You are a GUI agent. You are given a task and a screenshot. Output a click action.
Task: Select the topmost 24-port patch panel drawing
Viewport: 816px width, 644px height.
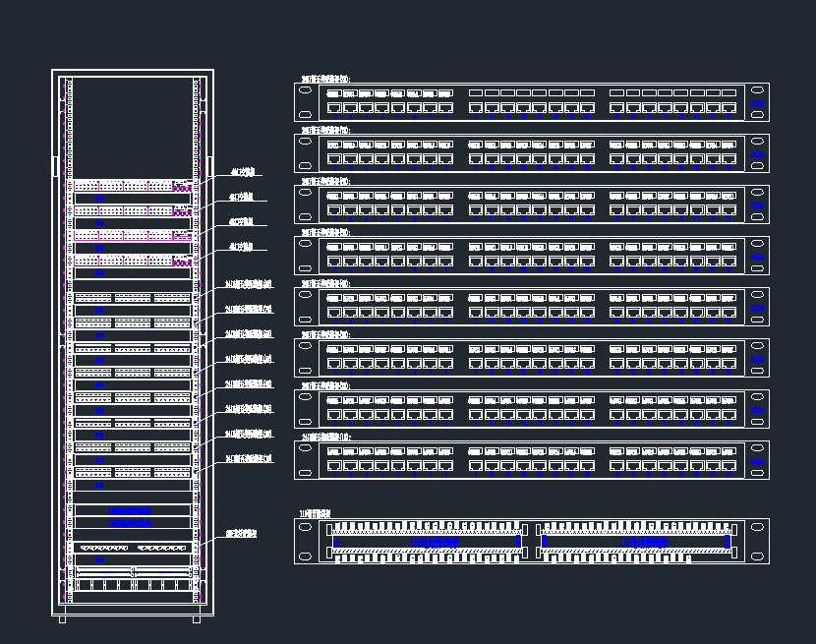531,102
